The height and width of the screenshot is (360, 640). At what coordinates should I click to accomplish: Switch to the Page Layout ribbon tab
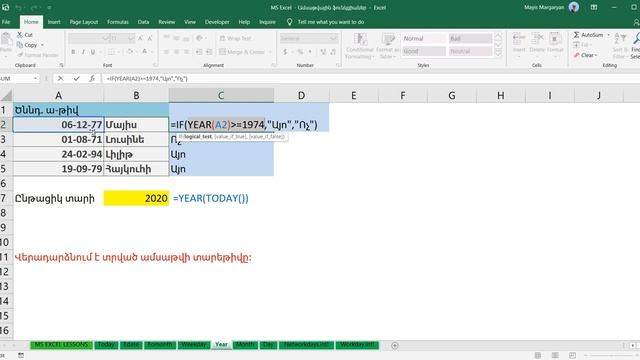coord(84,22)
